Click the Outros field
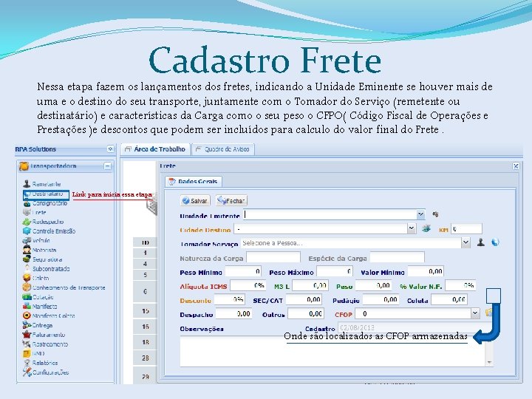532x399 pixels. (x=306, y=313)
